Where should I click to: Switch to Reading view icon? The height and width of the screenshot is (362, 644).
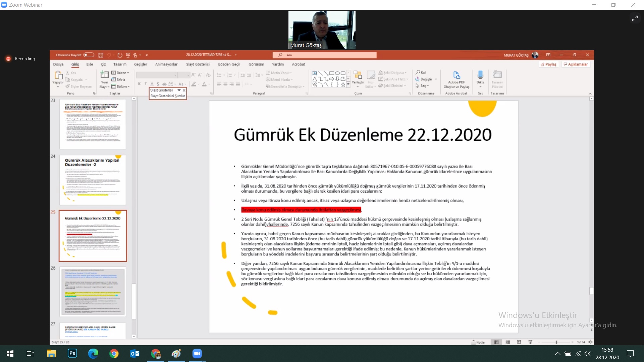pyautogui.click(x=519, y=342)
